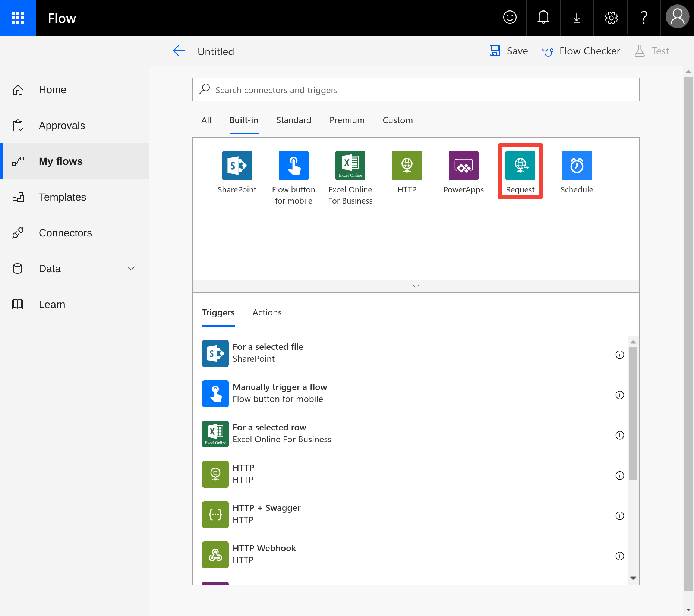Open the Triggers tab
The width and height of the screenshot is (694, 616).
click(218, 312)
